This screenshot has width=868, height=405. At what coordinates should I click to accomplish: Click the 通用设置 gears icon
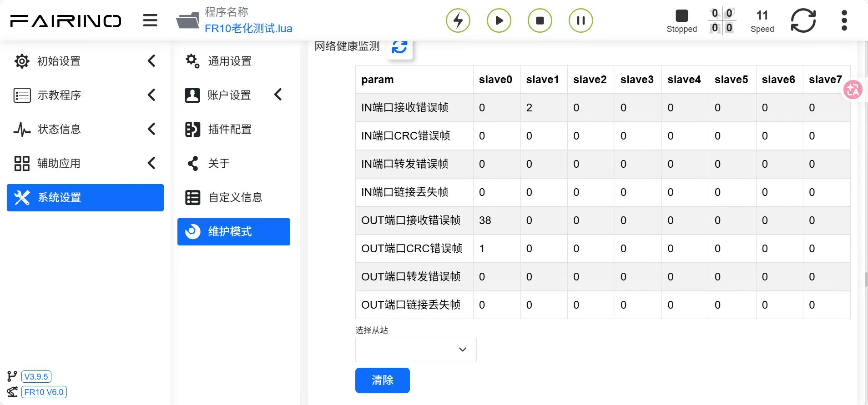[192, 61]
